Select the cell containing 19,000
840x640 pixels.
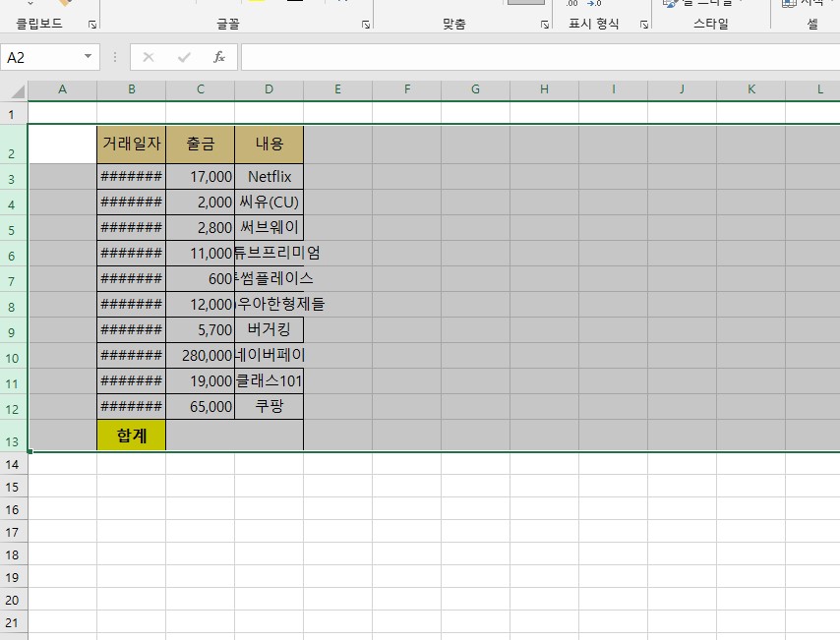201,380
